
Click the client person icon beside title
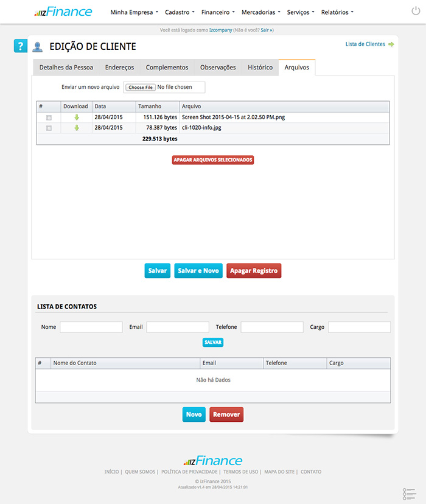click(38, 47)
